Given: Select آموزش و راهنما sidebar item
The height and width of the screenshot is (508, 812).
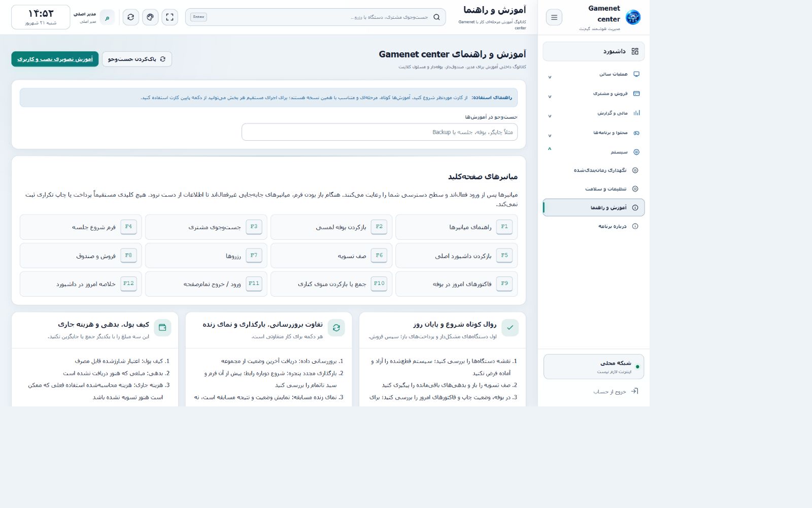Looking at the screenshot, I should click(594, 207).
